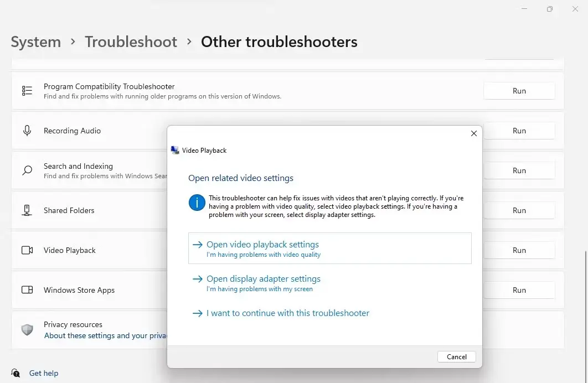The width and height of the screenshot is (588, 383).
Task: Click Program Compatibility Troubleshooter title text
Action: pyautogui.click(x=109, y=86)
